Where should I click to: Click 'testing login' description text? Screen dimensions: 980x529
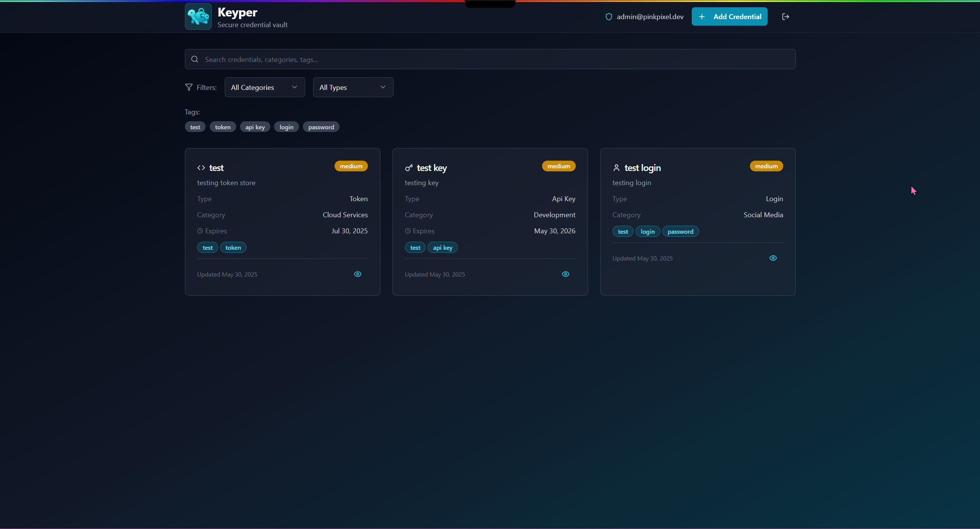632,183
